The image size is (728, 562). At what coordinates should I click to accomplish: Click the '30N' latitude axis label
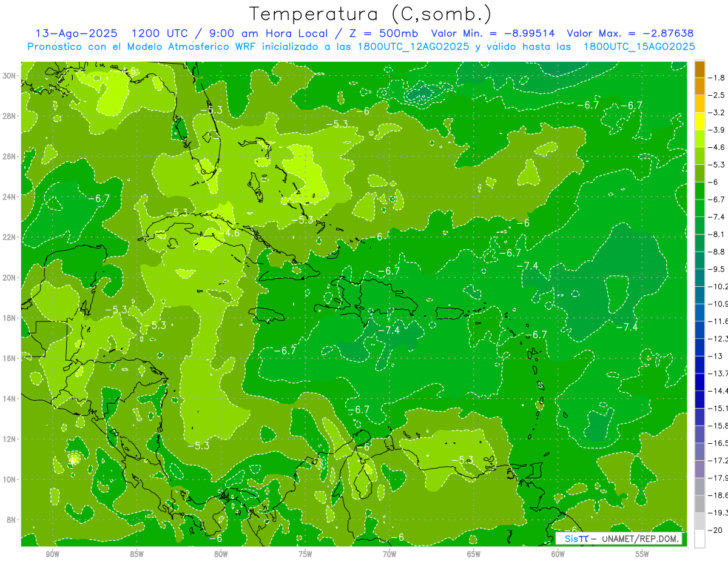tap(10, 76)
